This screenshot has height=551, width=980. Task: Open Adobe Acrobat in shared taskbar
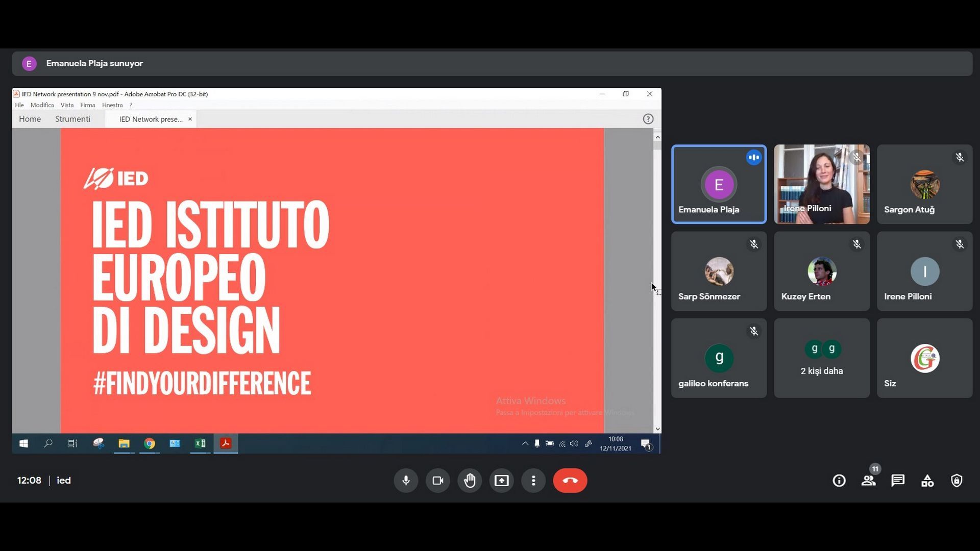click(226, 444)
